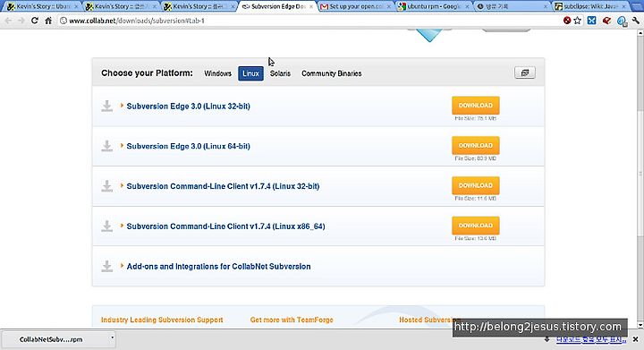Open Subversion Edge 3.0 (Linux 32-bit) link
Screen dimensions: 644x350
188,106
